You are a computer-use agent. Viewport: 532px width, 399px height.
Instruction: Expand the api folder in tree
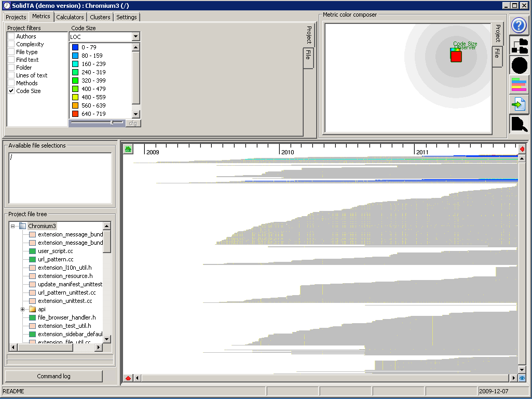(23, 309)
